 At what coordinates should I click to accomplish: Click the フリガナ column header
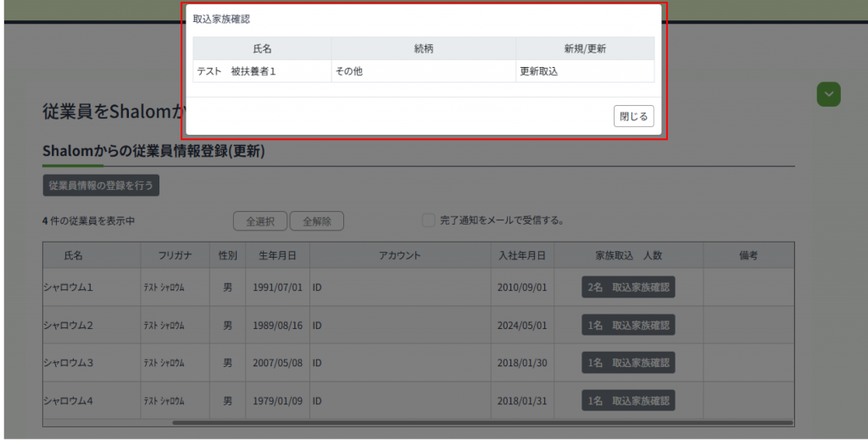coord(175,255)
